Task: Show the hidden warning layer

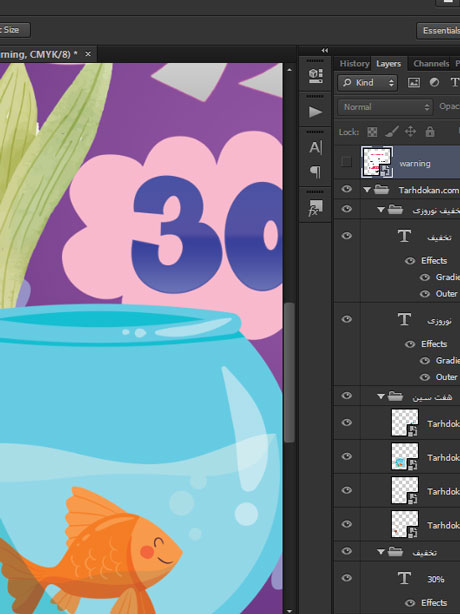Action: tap(346, 161)
